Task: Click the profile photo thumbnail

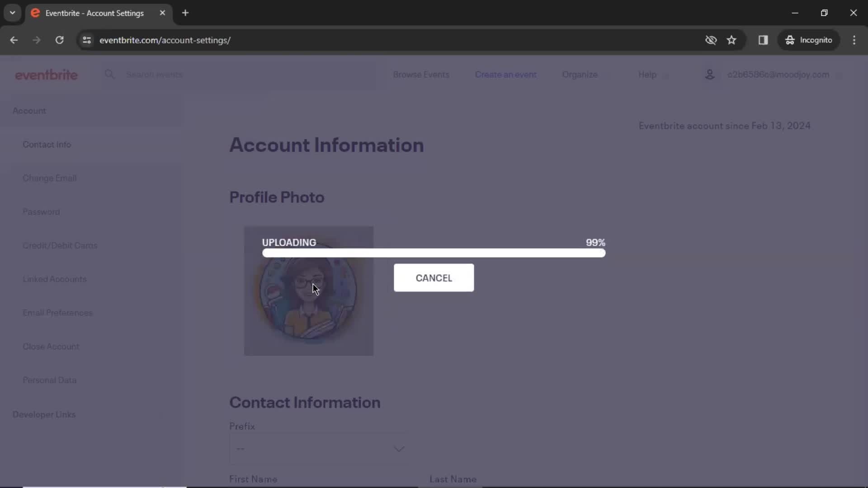Action: coord(309,291)
